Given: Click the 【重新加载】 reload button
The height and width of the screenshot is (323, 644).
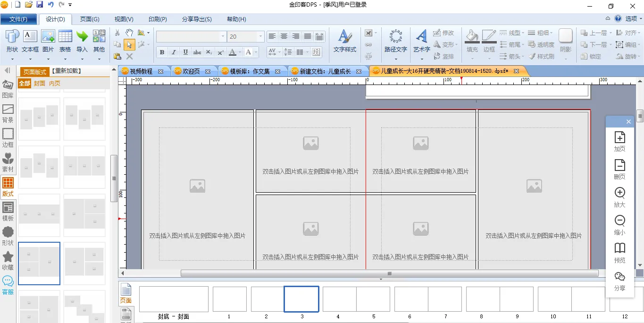Looking at the screenshot, I should click(66, 71).
